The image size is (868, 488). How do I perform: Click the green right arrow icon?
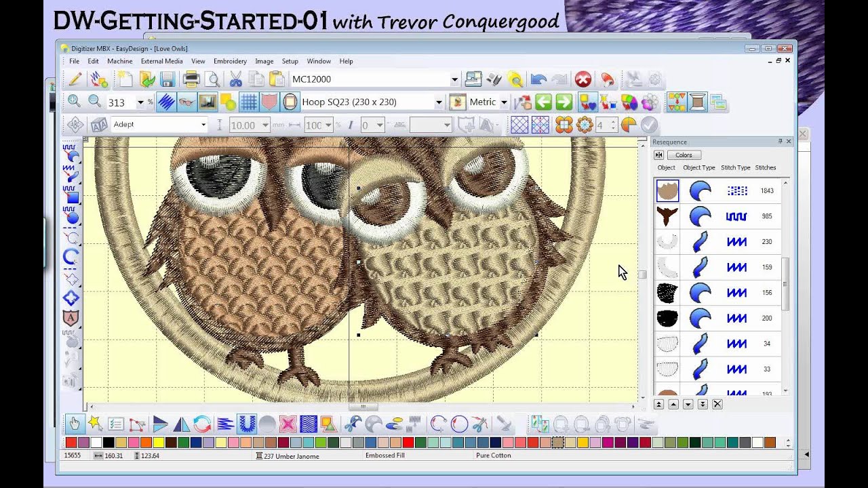click(x=564, y=102)
